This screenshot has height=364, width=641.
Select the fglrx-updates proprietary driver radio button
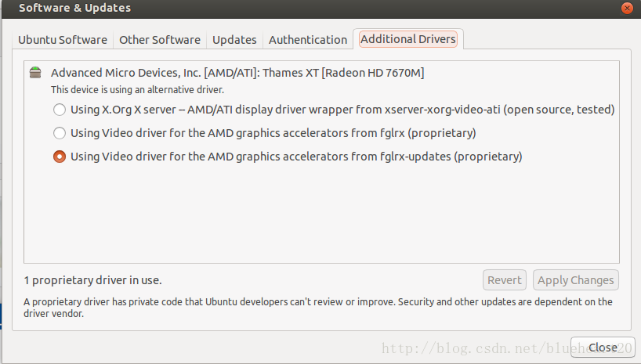[60, 157]
